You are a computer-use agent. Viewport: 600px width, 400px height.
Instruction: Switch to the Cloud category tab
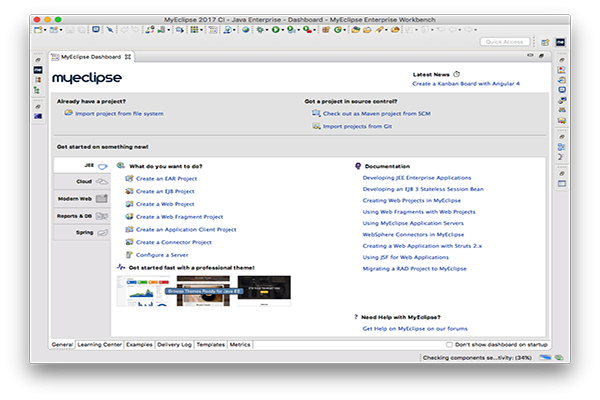tap(83, 181)
